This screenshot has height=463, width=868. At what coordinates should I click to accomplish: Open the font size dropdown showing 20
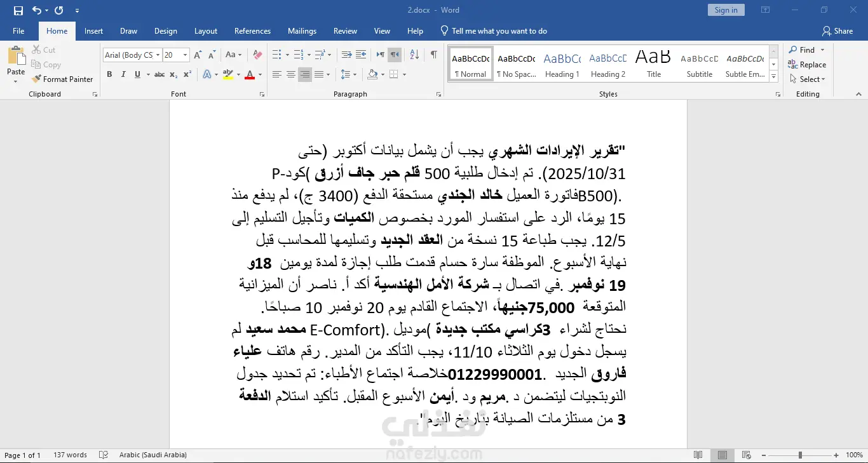point(185,55)
